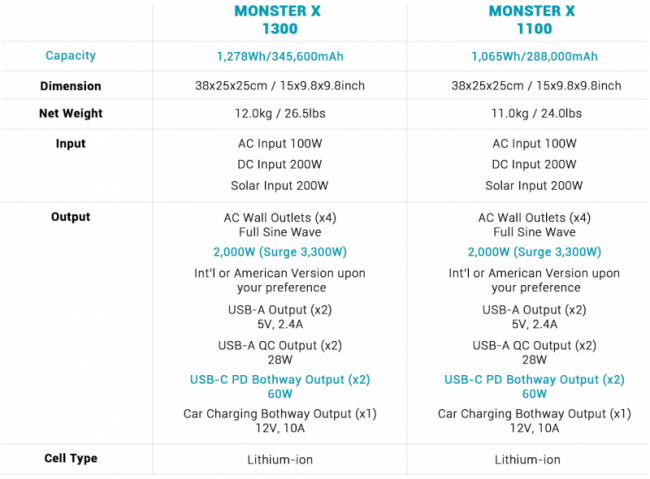Click the MONSTER X 1100 column header

tap(534, 20)
